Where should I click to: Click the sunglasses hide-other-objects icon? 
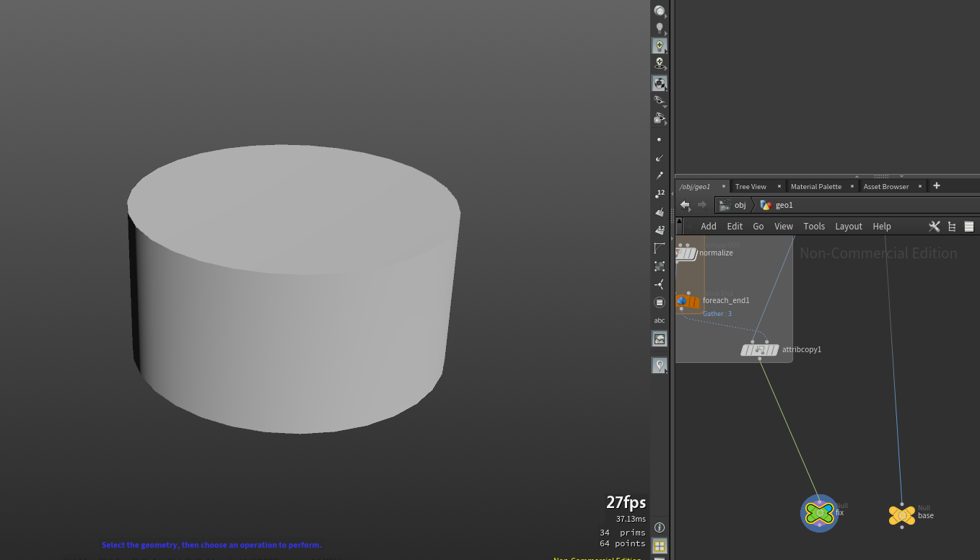point(659,100)
